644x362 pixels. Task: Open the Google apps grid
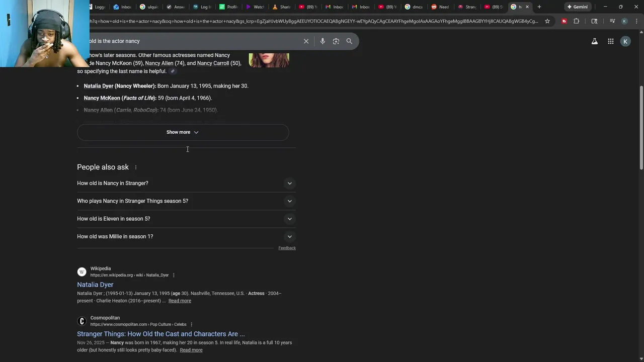click(610, 41)
